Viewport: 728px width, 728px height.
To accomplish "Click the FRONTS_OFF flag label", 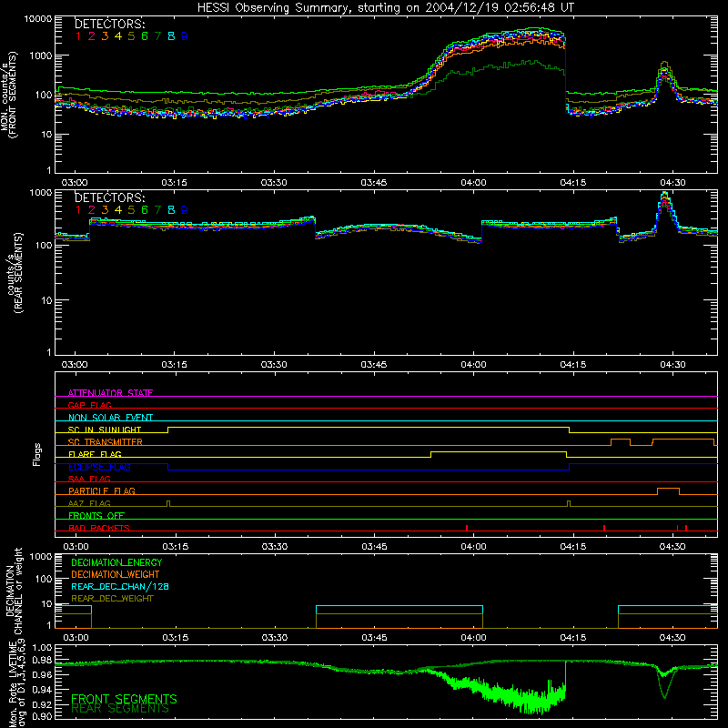I will click(96, 515).
